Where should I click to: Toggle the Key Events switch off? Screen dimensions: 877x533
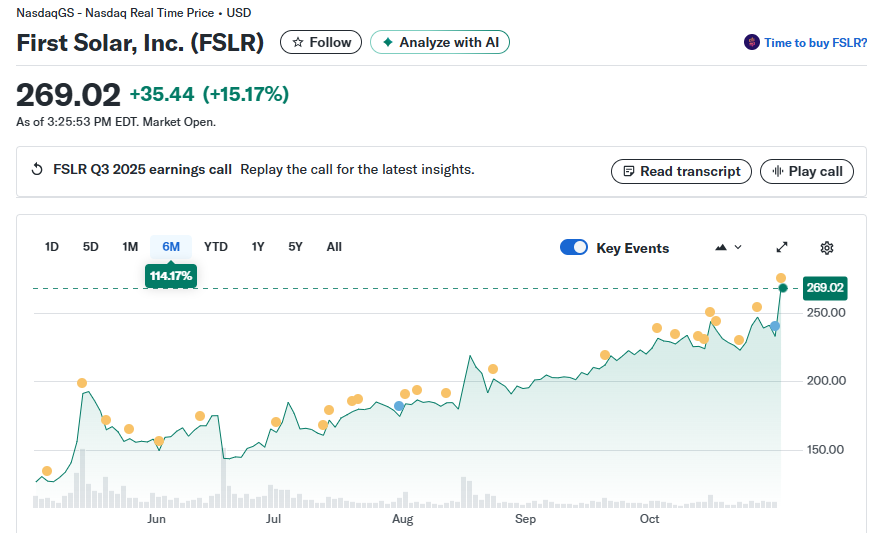click(x=574, y=248)
